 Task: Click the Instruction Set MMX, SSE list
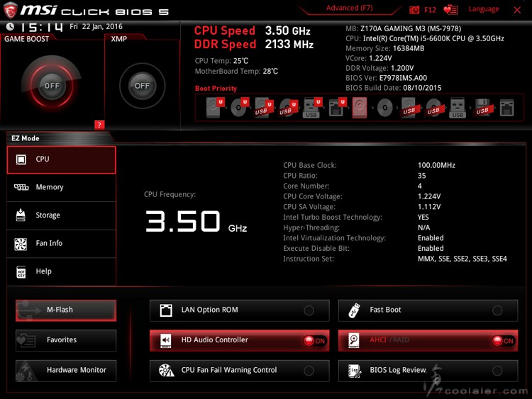click(x=462, y=259)
